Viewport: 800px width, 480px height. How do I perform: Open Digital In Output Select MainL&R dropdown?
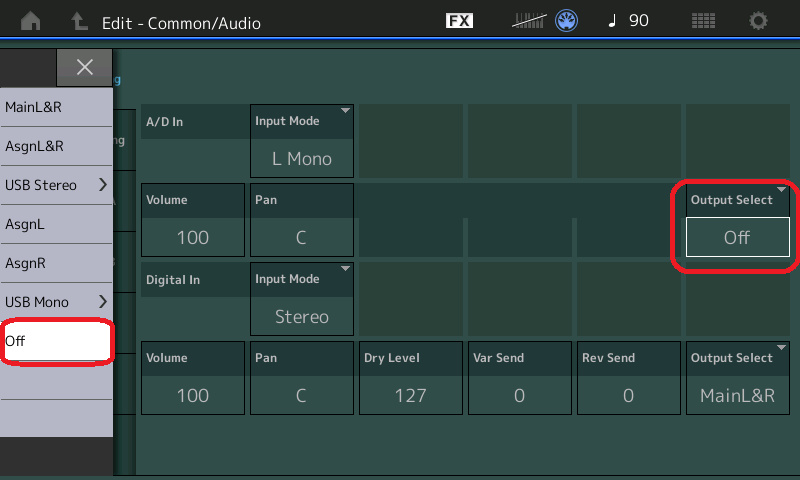pyautogui.click(x=737, y=377)
